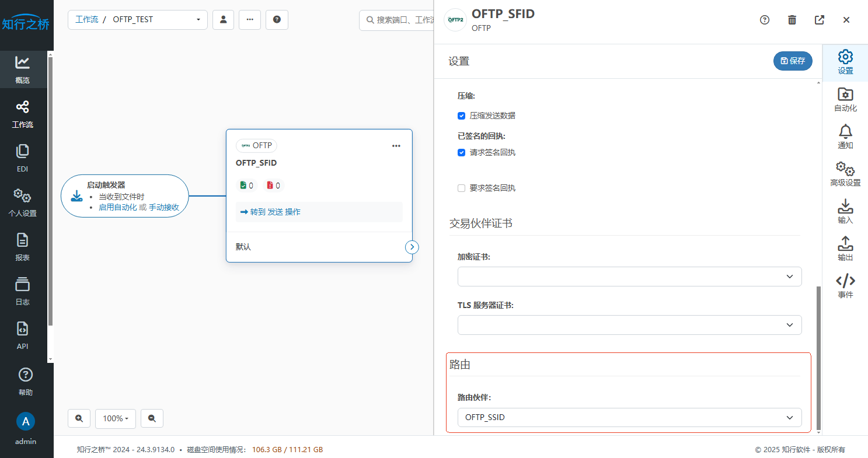Viewport: 868px width, 458px height.
Task: Open the 事件 panel on the right sidebar
Action: tap(845, 286)
